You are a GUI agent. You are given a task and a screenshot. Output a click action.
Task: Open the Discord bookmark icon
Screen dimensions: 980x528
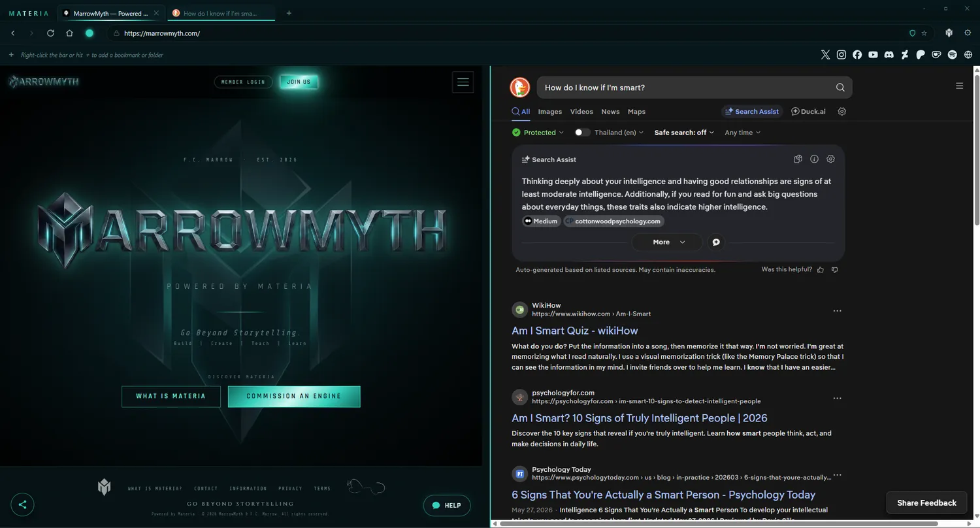tap(889, 55)
